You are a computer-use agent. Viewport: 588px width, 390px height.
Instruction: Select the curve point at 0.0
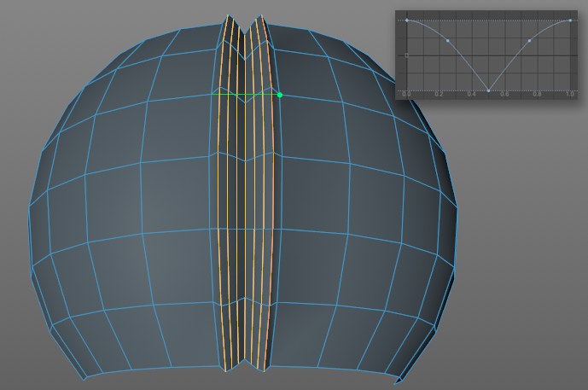[407, 20]
